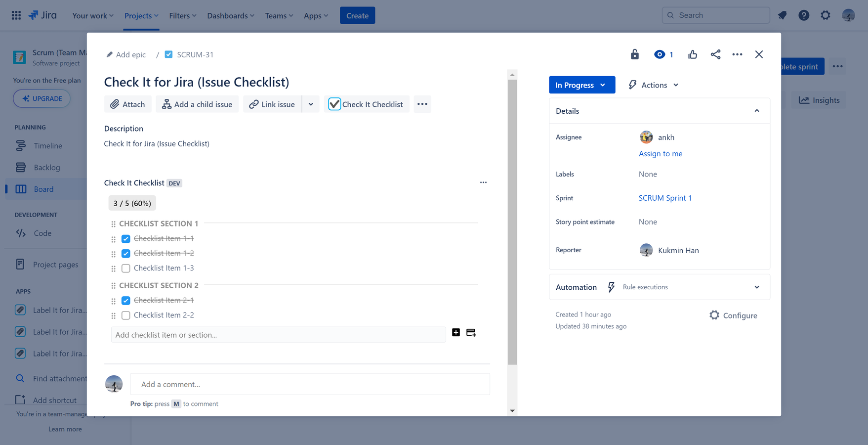The height and width of the screenshot is (445, 868).
Task: Select Board in the sidebar
Action: click(43, 189)
